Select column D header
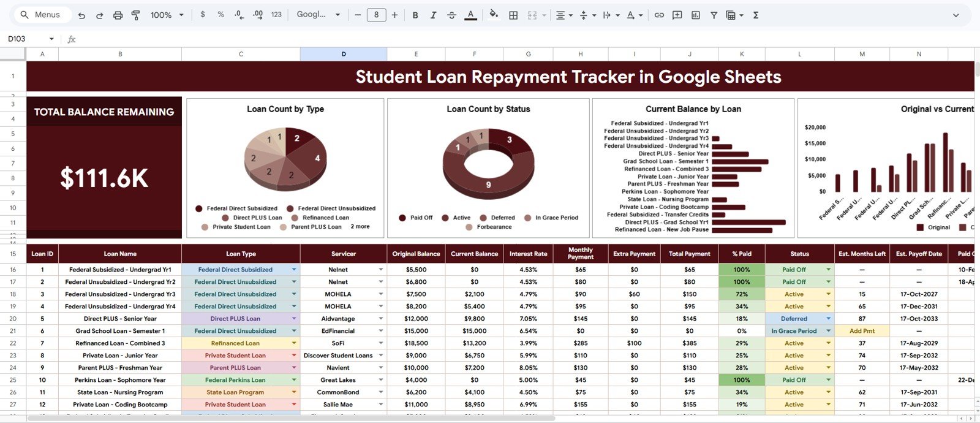The image size is (980, 423). tap(344, 54)
